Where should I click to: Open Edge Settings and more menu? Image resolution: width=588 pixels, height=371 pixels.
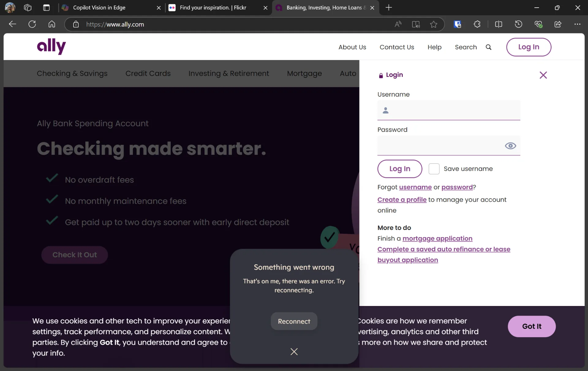point(577,24)
